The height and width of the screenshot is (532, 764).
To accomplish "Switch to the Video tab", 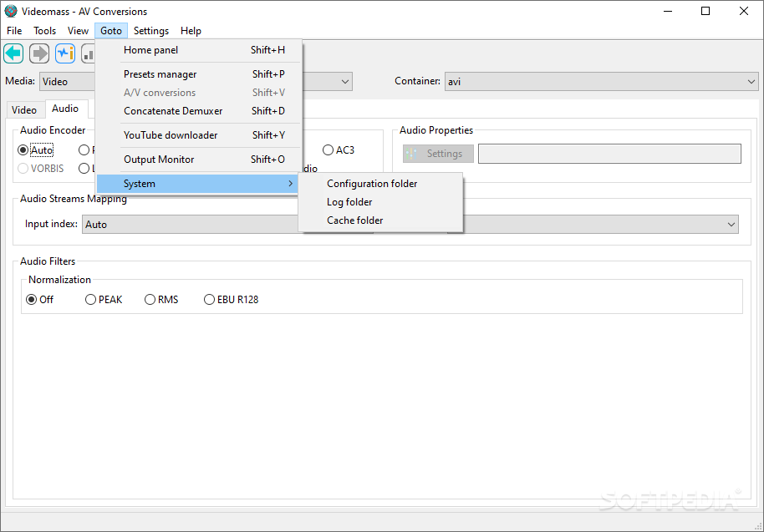I will (24, 110).
